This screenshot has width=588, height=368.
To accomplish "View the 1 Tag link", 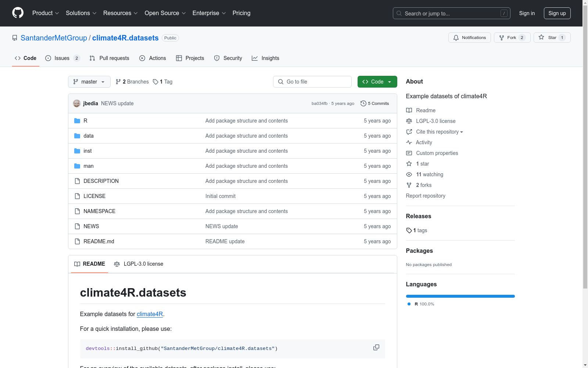I will point(163,82).
